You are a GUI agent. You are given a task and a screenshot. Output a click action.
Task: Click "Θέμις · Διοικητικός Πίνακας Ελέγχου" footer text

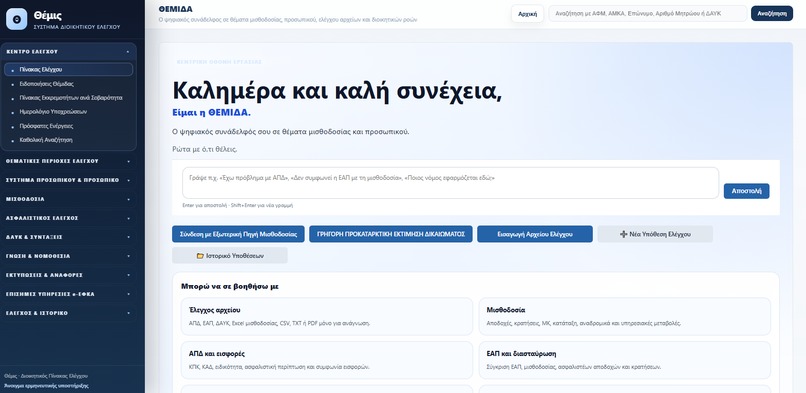click(46, 376)
